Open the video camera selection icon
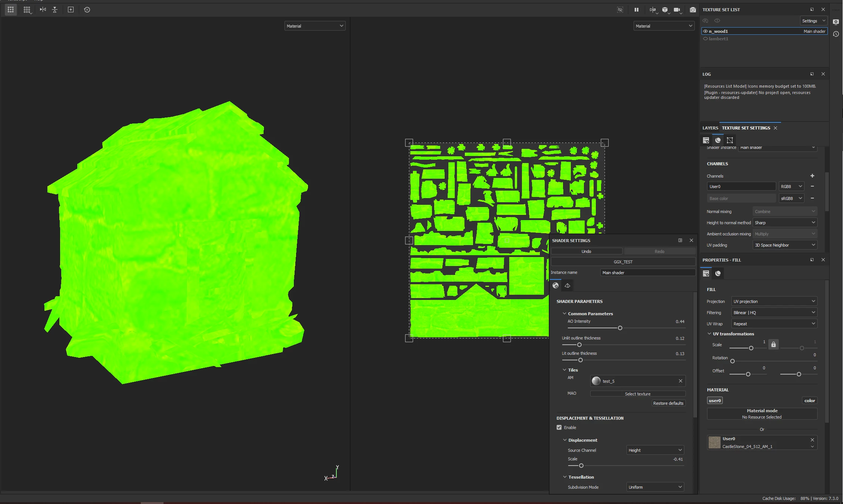 (x=677, y=10)
